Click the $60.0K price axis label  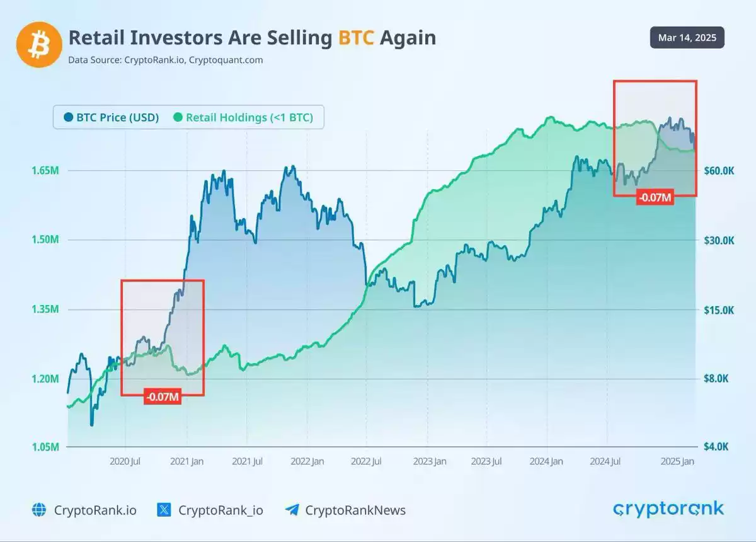[x=719, y=171]
